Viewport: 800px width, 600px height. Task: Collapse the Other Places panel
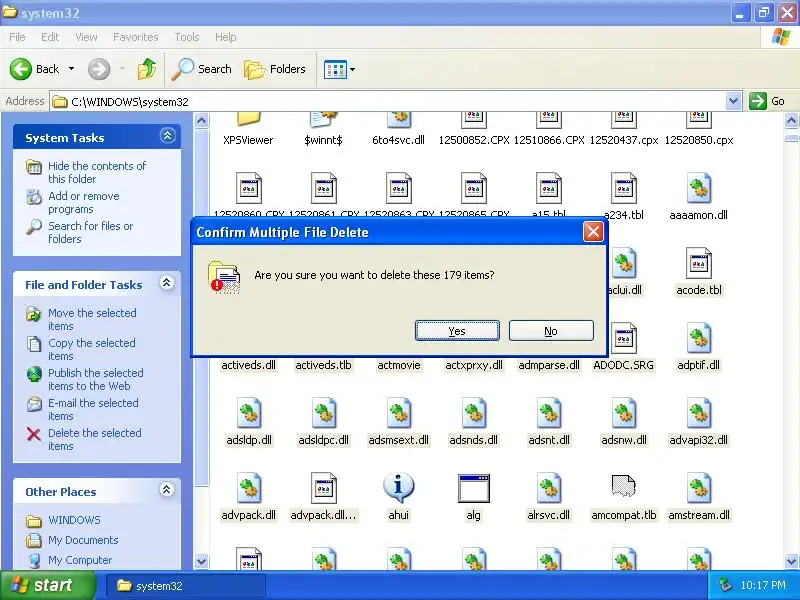pyautogui.click(x=166, y=490)
